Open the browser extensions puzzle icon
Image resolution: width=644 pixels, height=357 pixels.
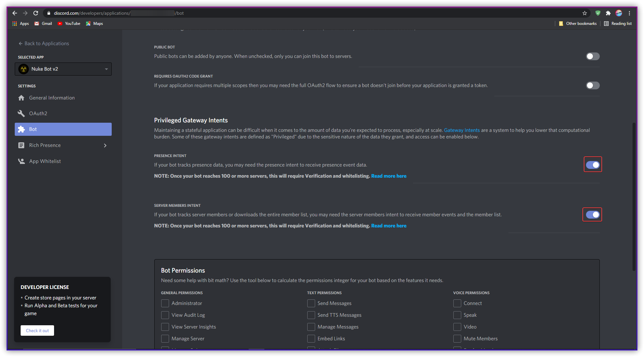coord(608,13)
